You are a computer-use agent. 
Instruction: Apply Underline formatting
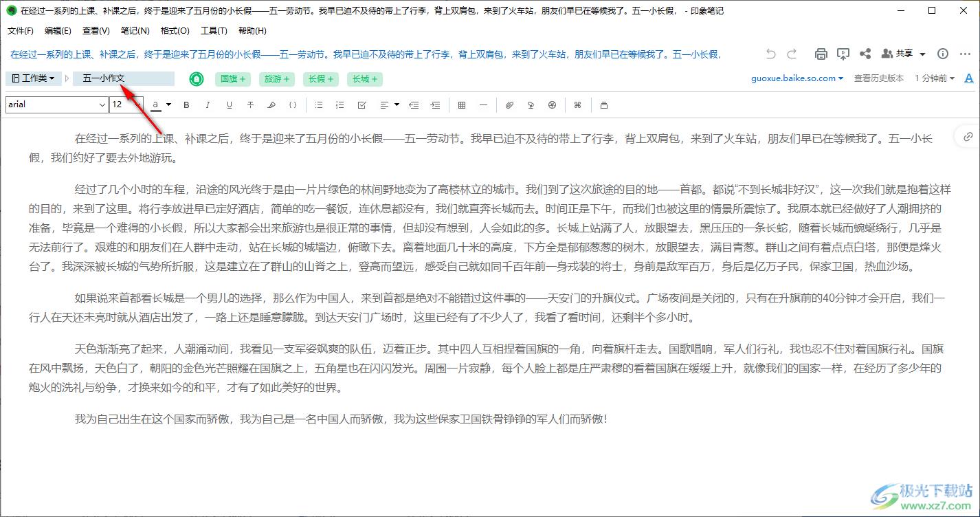click(x=229, y=105)
